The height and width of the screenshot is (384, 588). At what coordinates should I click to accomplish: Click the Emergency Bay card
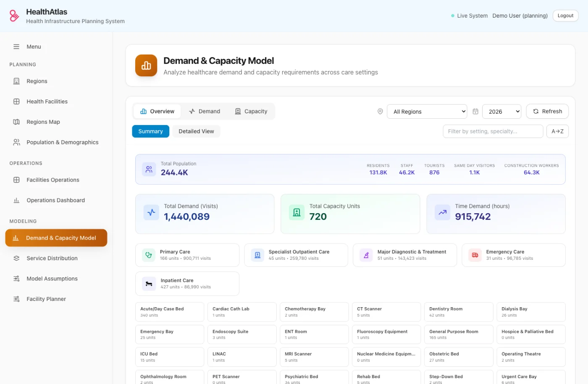pyautogui.click(x=170, y=334)
